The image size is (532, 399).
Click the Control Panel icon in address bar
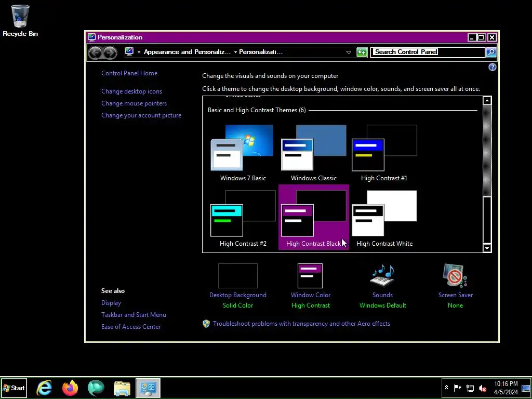[x=129, y=51]
